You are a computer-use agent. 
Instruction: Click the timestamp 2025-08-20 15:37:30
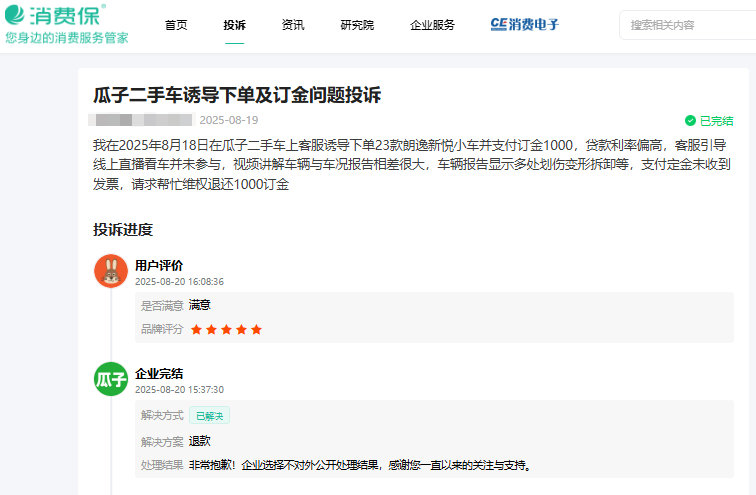pyautogui.click(x=179, y=389)
